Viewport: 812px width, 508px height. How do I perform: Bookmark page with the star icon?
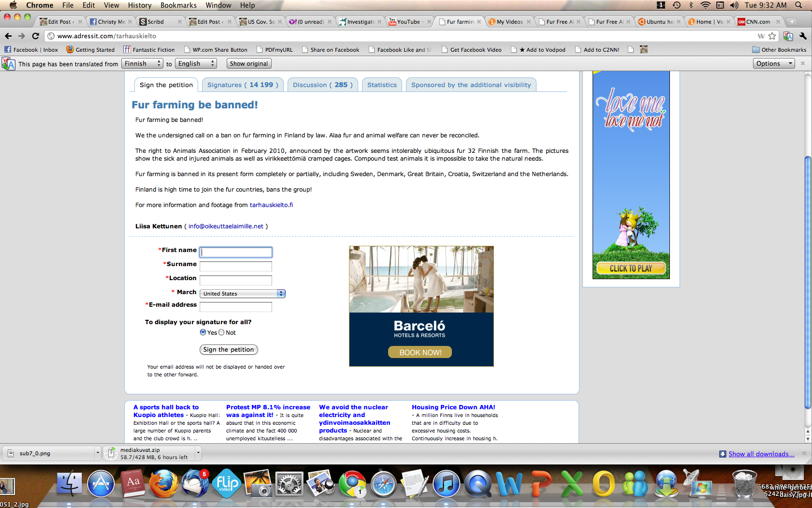(772, 36)
